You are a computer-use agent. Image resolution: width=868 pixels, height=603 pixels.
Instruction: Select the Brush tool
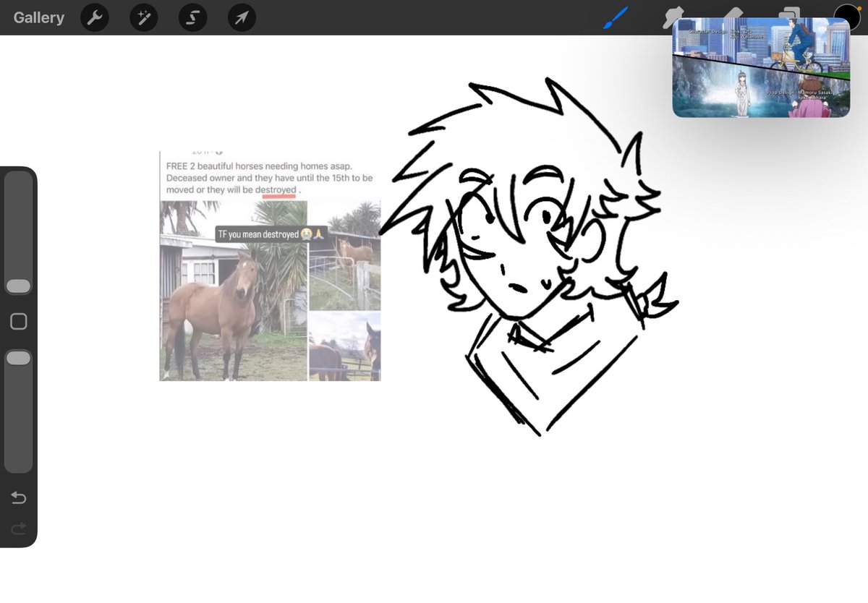click(x=616, y=17)
